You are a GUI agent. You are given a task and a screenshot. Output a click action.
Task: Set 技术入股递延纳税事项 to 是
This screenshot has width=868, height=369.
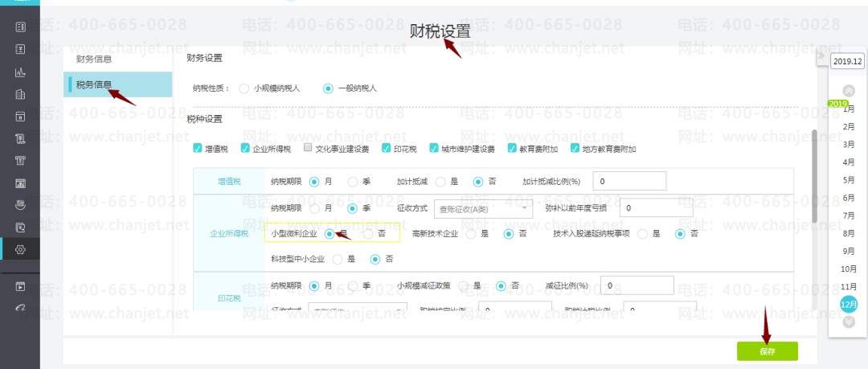[643, 234]
